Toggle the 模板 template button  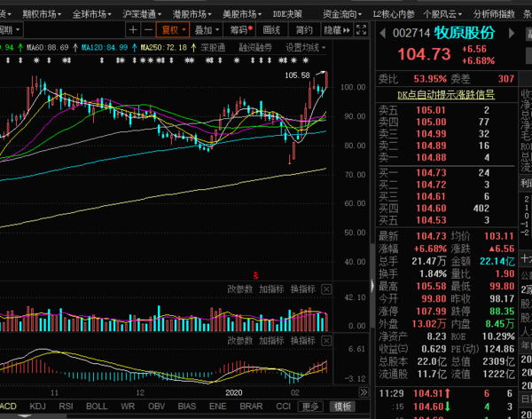tap(341, 407)
